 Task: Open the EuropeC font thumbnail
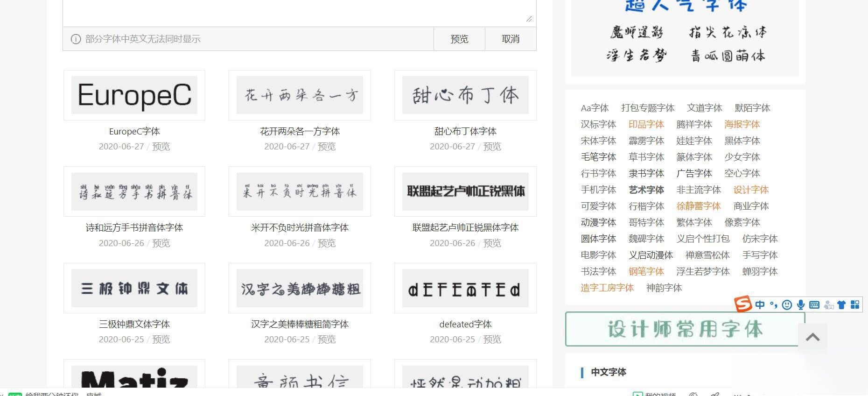click(134, 95)
